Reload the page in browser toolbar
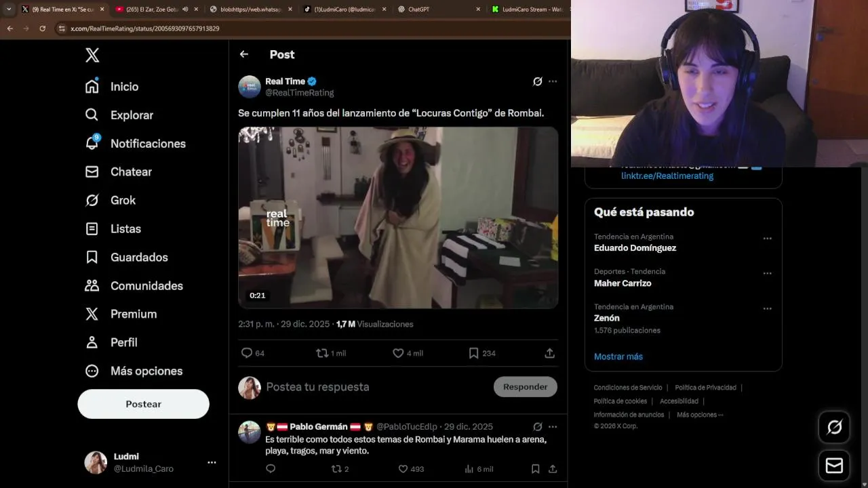The image size is (868, 488). [42, 28]
